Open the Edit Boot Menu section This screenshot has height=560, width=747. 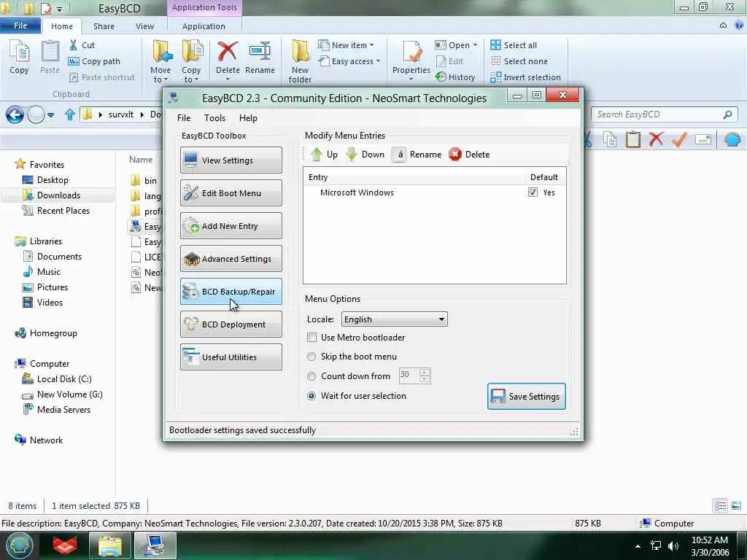click(231, 192)
